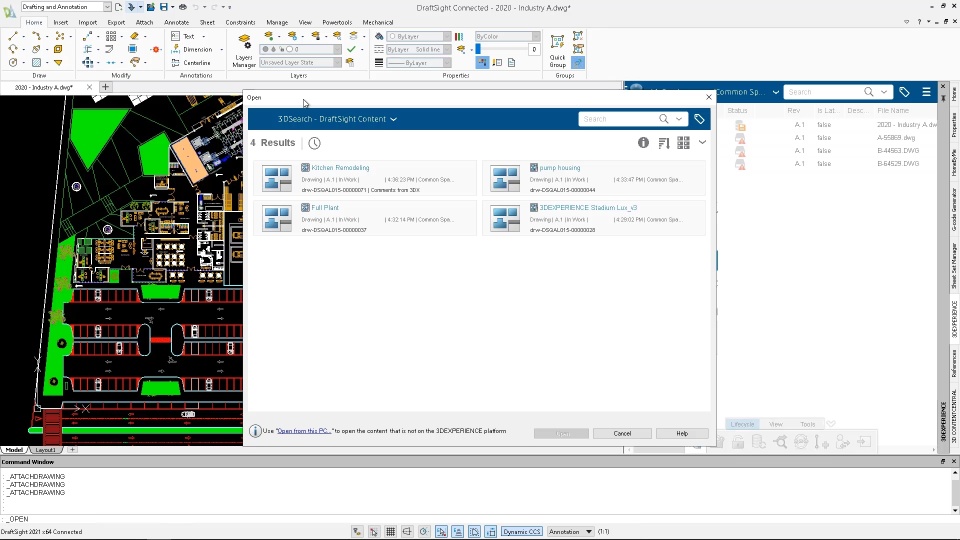This screenshot has height=540, width=960.
Task: Toggle Polar tracking in status bar
Action: coord(424,531)
